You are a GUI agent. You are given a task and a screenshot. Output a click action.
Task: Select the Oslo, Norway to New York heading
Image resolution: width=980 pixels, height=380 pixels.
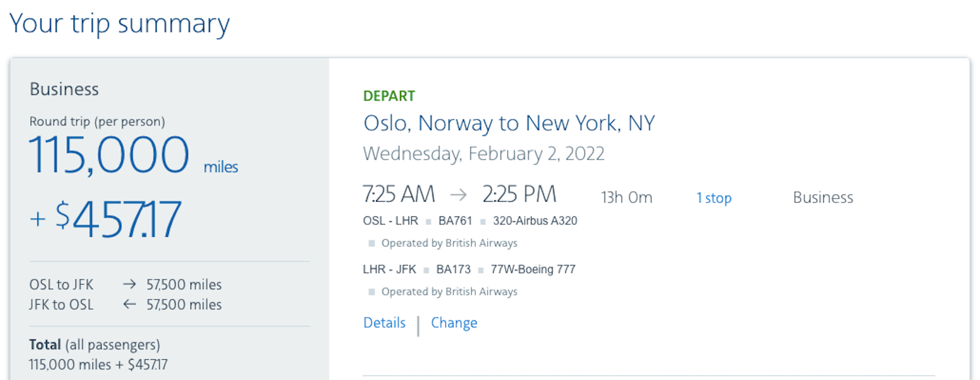pyautogui.click(x=509, y=123)
